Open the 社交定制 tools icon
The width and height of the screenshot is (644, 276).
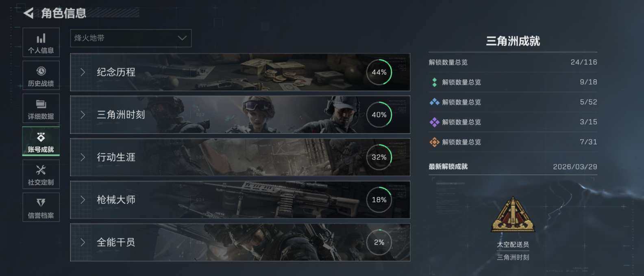pos(41,170)
